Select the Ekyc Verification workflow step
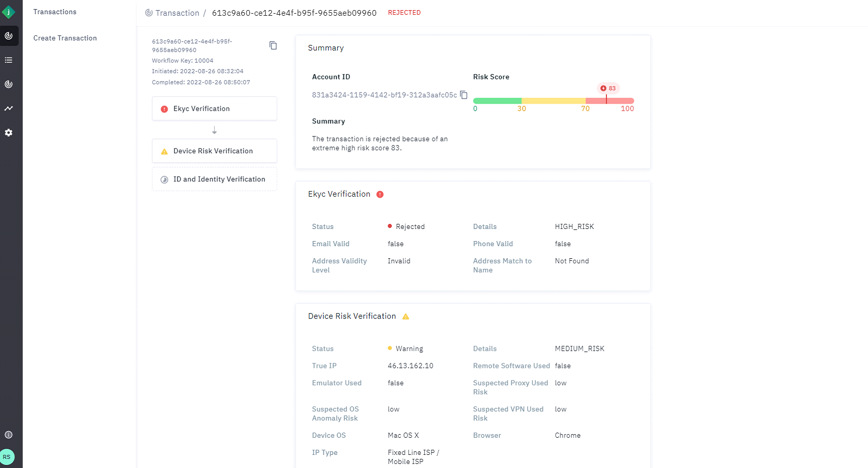868x468 pixels. click(214, 109)
